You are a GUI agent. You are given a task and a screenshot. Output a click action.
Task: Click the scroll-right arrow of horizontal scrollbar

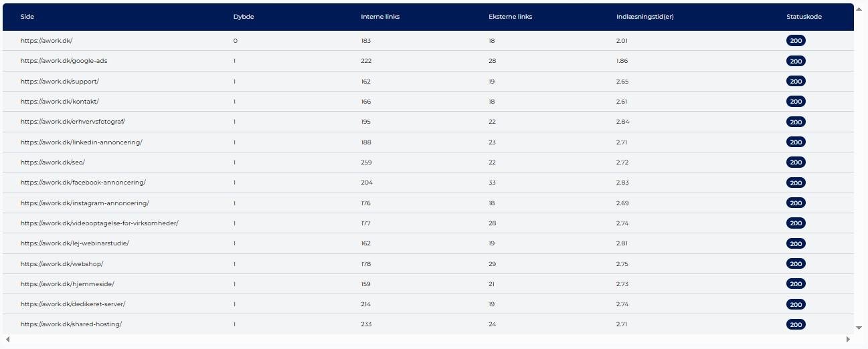click(848, 340)
